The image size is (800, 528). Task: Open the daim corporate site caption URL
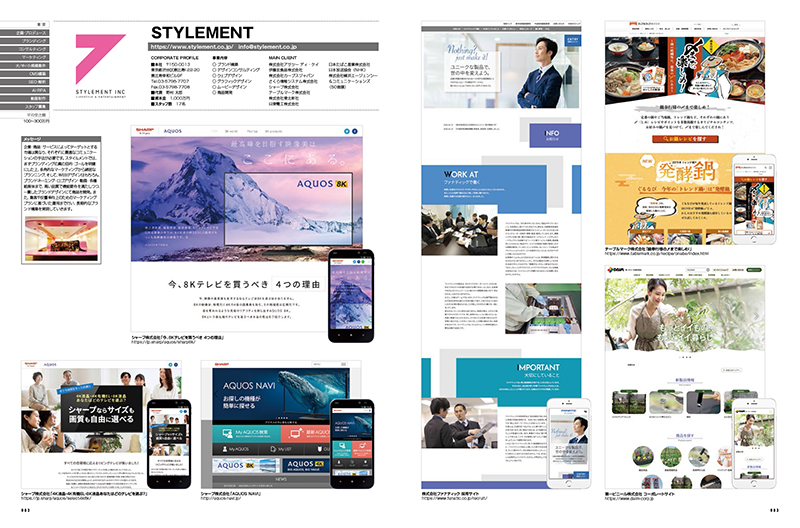click(x=629, y=498)
